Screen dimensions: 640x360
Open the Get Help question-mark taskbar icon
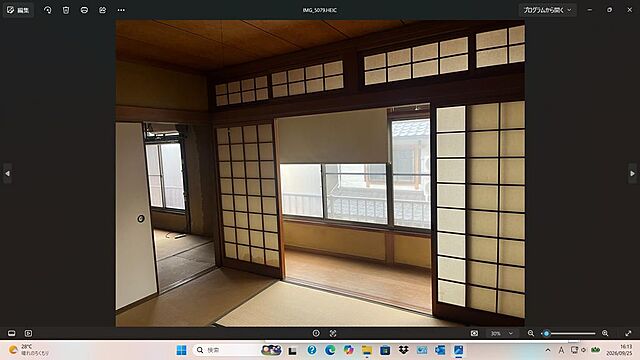point(312,350)
